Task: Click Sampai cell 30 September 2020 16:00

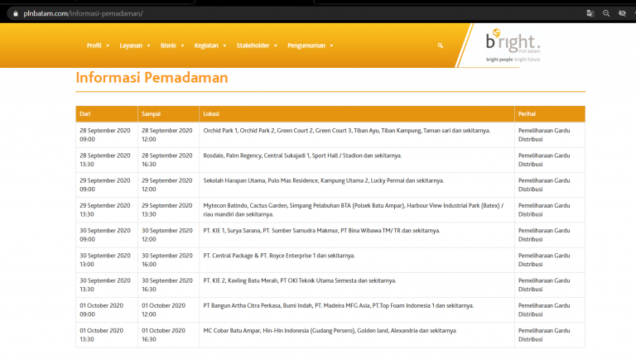Action: [166, 260]
